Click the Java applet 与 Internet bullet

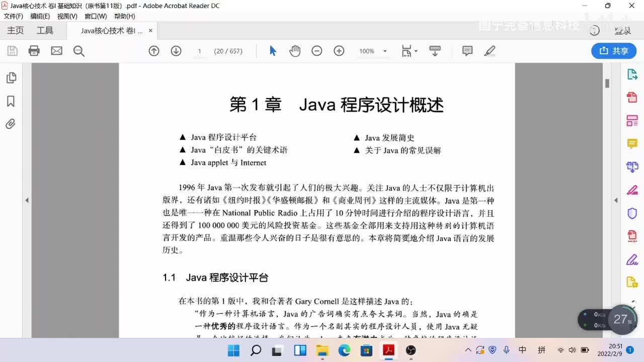coord(228,163)
